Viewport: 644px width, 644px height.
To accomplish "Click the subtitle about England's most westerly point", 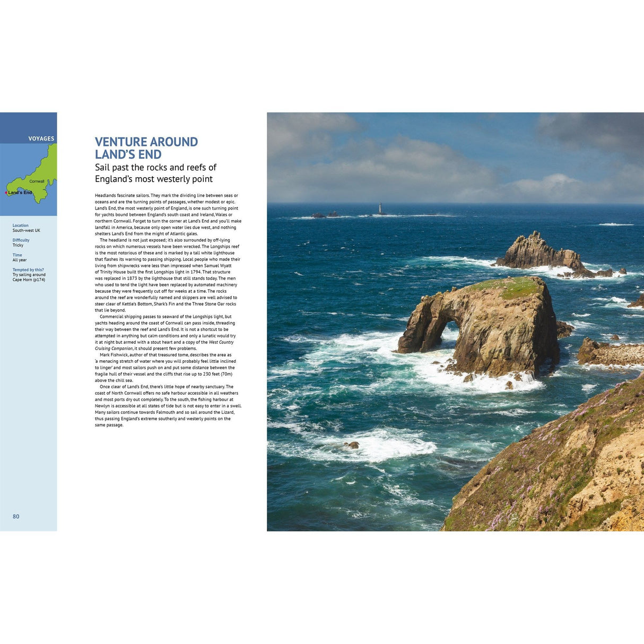I will [155, 173].
